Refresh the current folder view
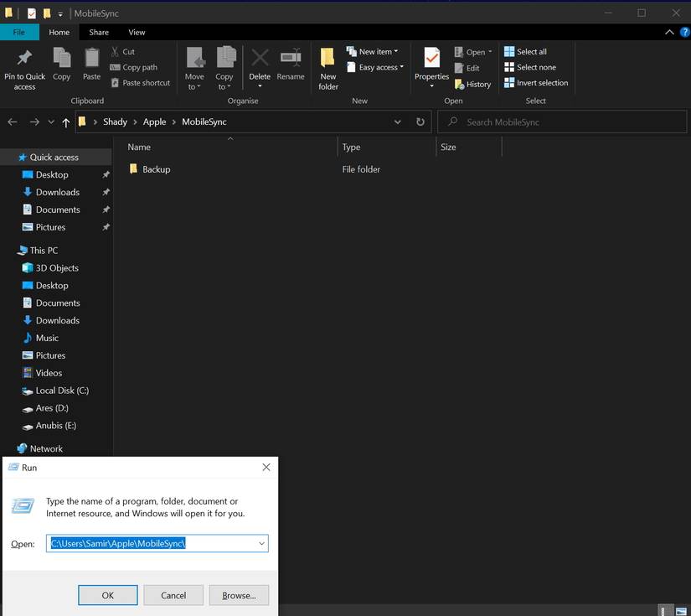691x616 pixels. [420, 122]
